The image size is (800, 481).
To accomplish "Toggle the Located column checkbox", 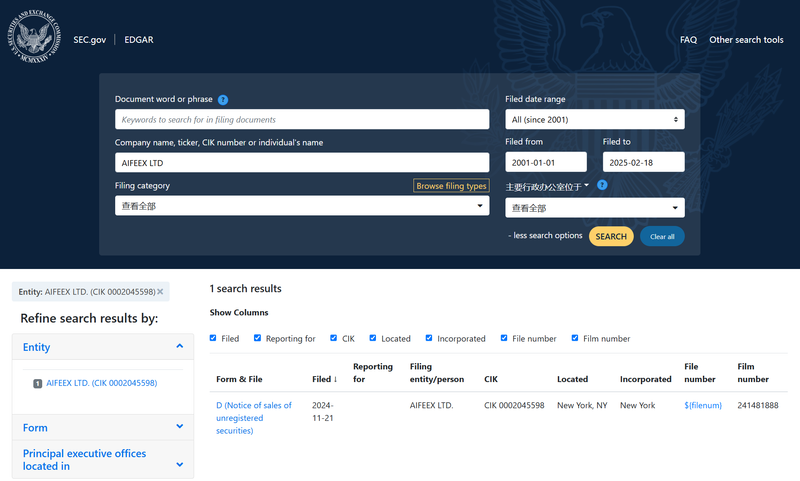I will pos(373,338).
